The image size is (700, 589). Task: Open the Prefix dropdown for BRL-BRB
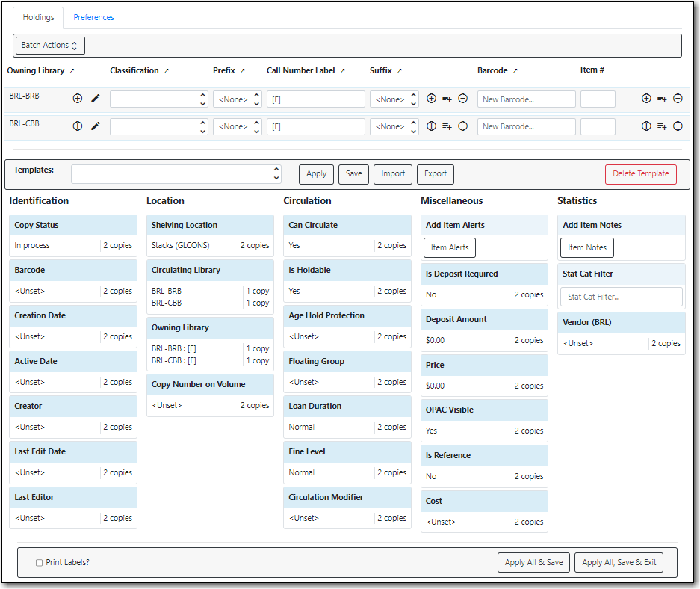coord(237,99)
